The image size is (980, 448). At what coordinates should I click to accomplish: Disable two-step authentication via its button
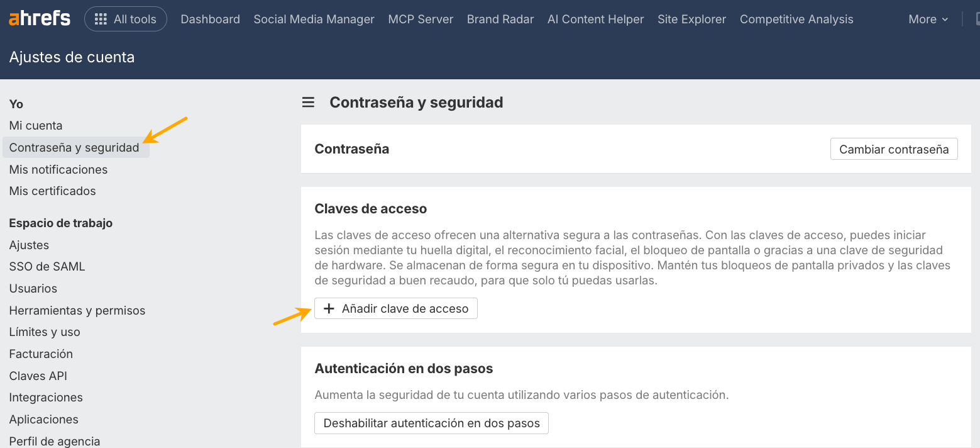[431, 423]
